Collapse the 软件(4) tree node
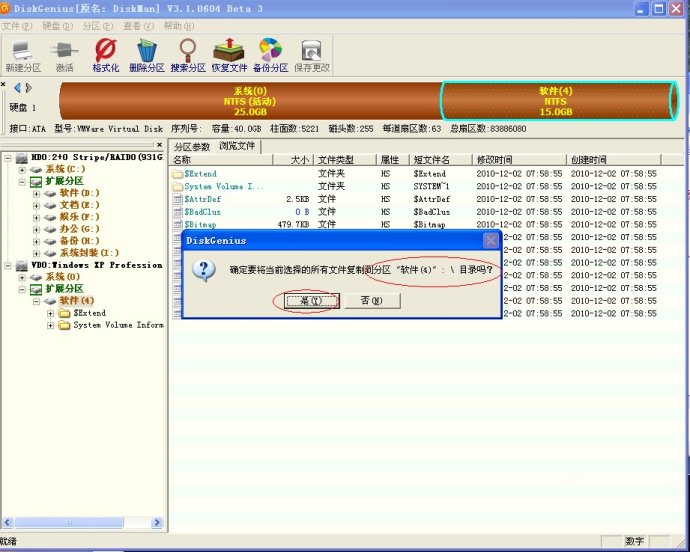The height and width of the screenshot is (552, 690). tap(36, 301)
